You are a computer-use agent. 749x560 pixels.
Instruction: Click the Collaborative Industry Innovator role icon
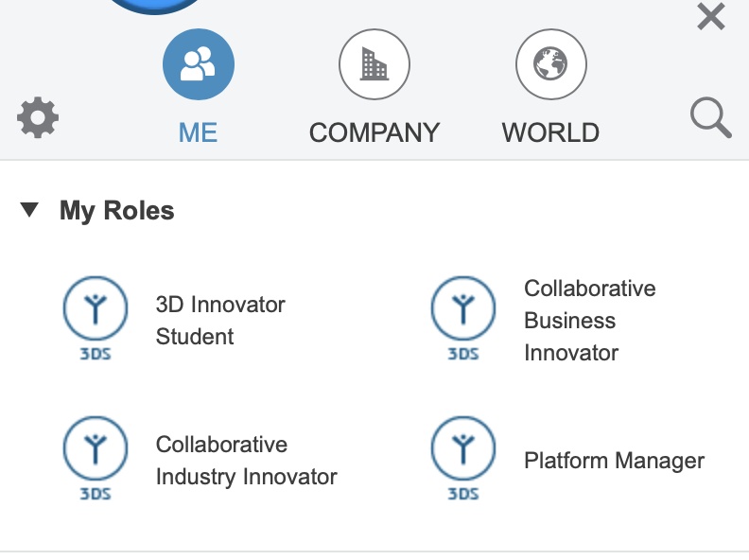pos(95,450)
